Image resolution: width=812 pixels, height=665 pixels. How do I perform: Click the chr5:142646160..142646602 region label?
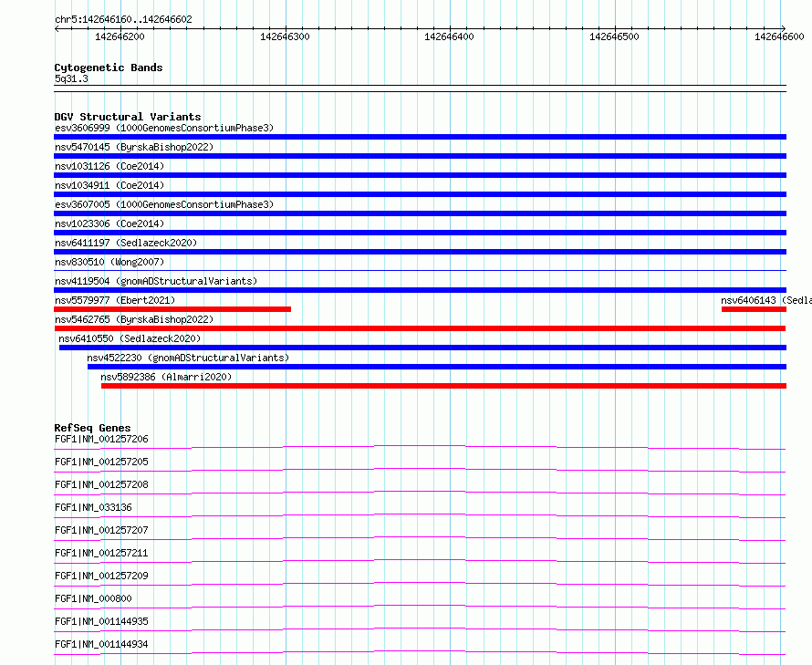123,19
